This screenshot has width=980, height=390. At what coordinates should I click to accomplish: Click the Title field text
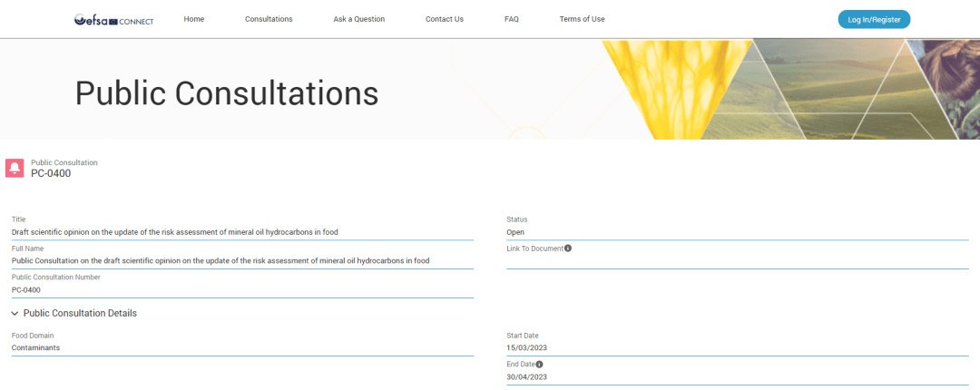[x=174, y=232]
